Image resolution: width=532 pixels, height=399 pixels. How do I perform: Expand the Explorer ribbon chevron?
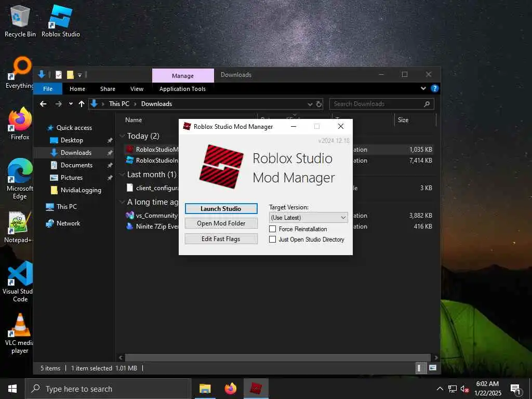[x=423, y=88]
